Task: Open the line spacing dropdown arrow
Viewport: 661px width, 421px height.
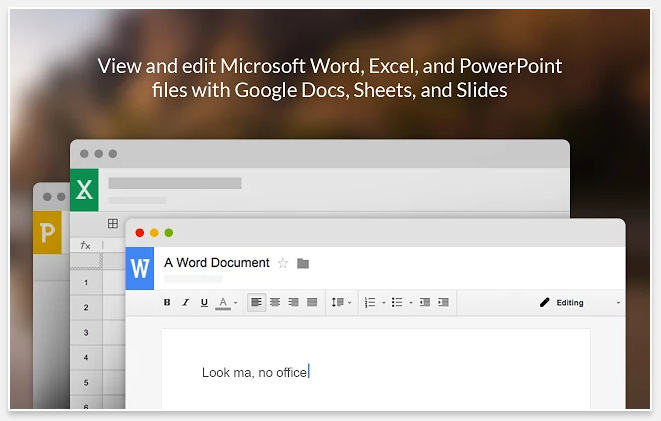Action: 349,303
